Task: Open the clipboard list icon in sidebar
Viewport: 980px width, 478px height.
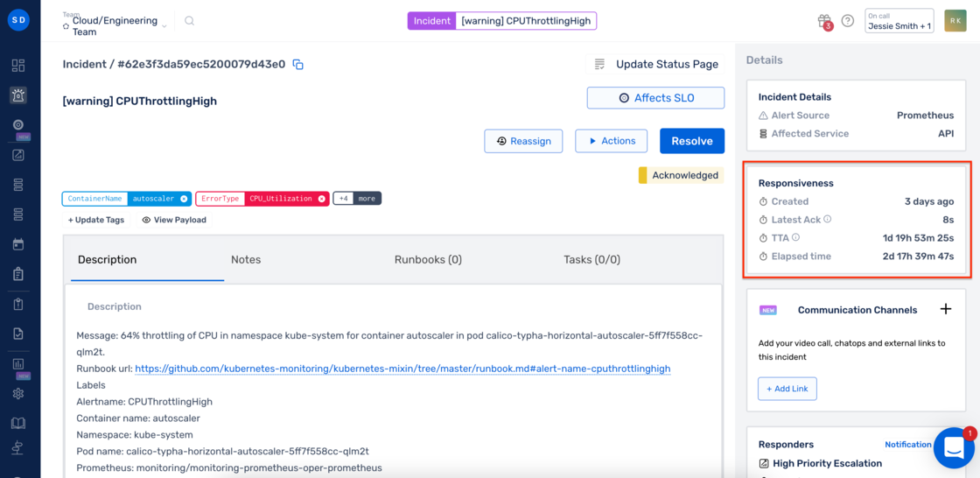Action: click(18, 274)
